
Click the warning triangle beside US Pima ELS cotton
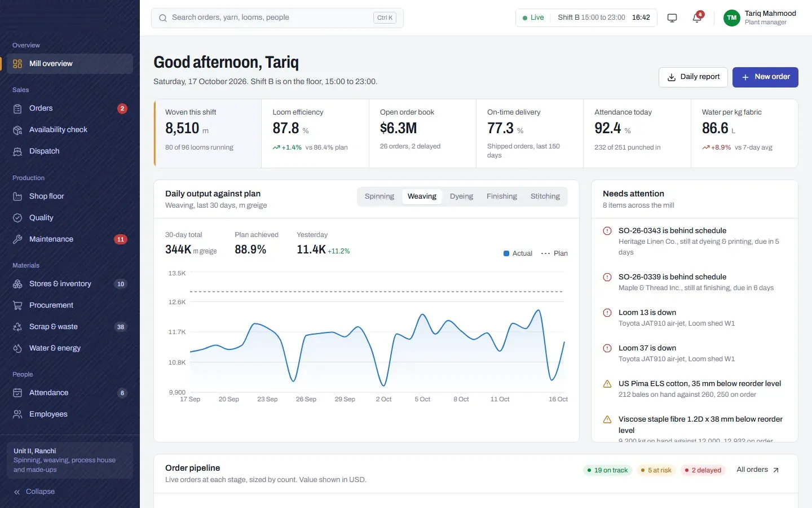[607, 384]
